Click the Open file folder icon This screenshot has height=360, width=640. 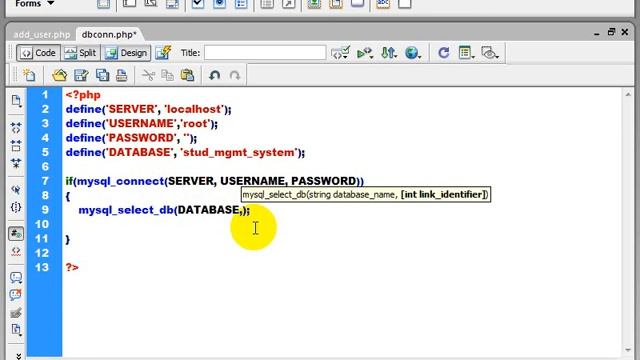click(60, 75)
